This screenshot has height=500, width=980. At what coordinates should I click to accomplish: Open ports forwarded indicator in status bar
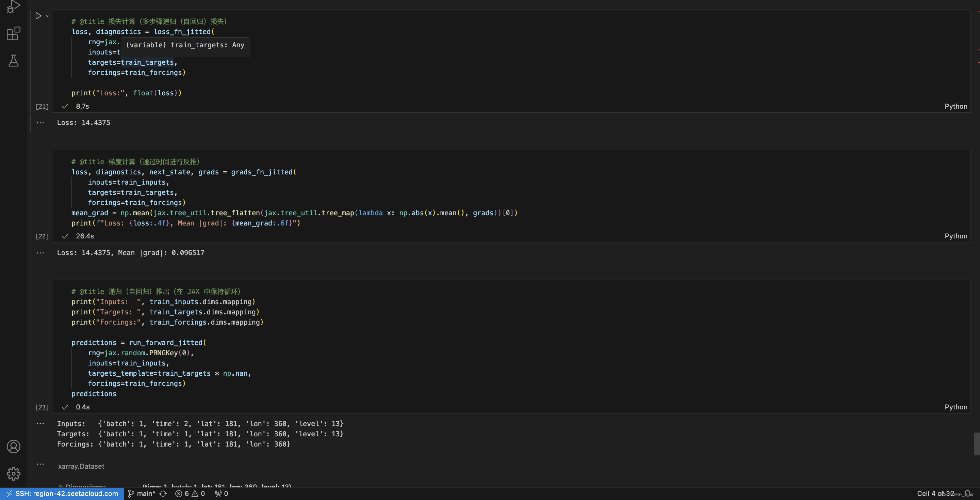point(222,494)
